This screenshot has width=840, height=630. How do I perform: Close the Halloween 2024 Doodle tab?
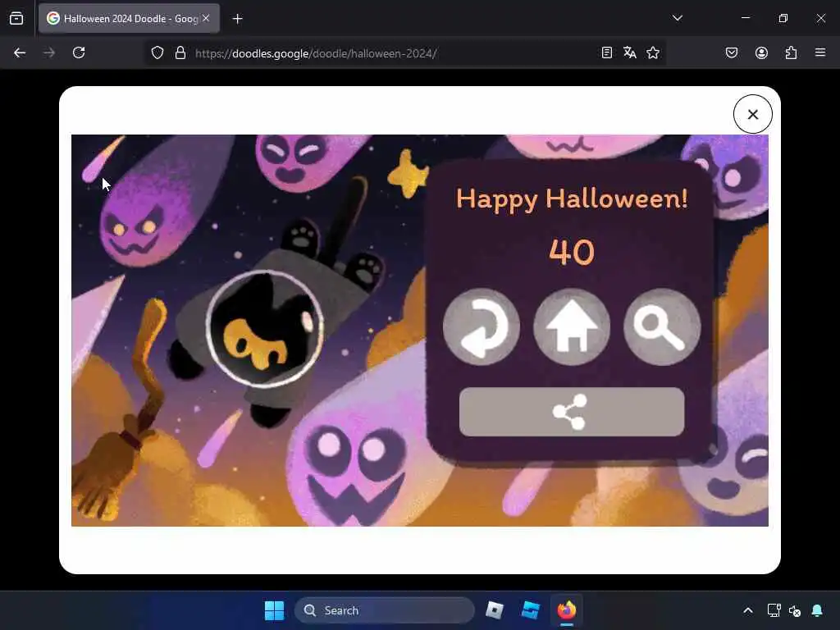click(x=206, y=18)
